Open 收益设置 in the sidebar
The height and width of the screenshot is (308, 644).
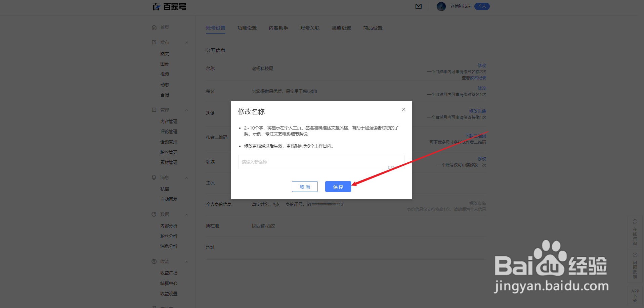(x=169, y=294)
